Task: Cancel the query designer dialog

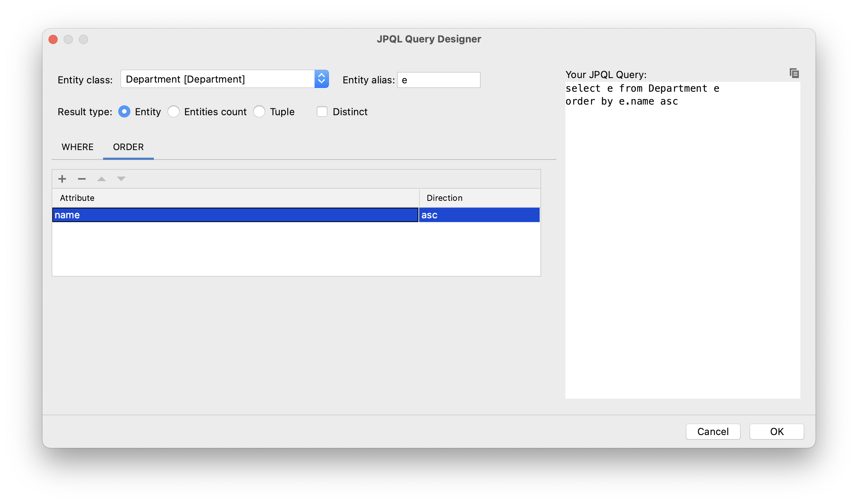Action: (x=713, y=432)
